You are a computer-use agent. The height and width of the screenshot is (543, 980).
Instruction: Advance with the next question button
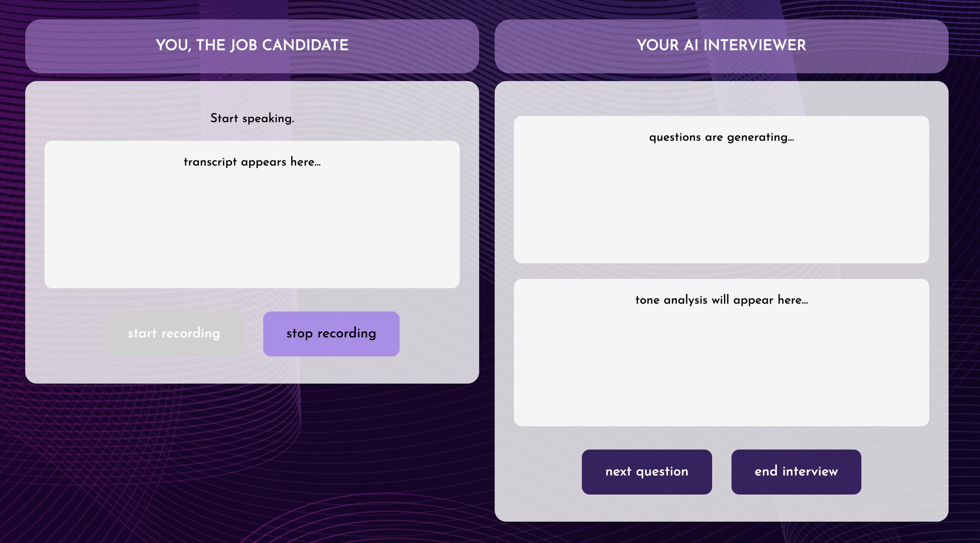coord(647,472)
